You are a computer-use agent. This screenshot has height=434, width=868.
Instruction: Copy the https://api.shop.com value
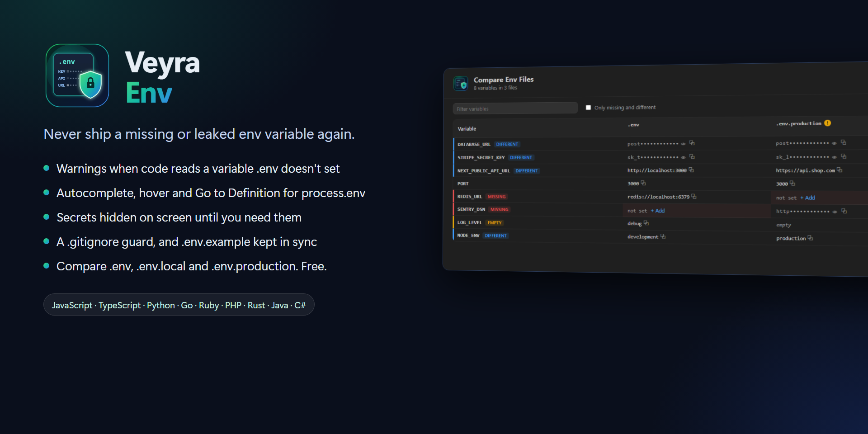tap(839, 170)
